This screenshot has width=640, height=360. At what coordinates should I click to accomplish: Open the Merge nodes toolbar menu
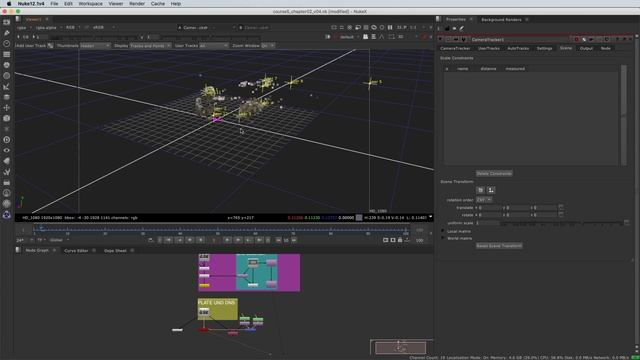pyautogui.click(x=7, y=97)
